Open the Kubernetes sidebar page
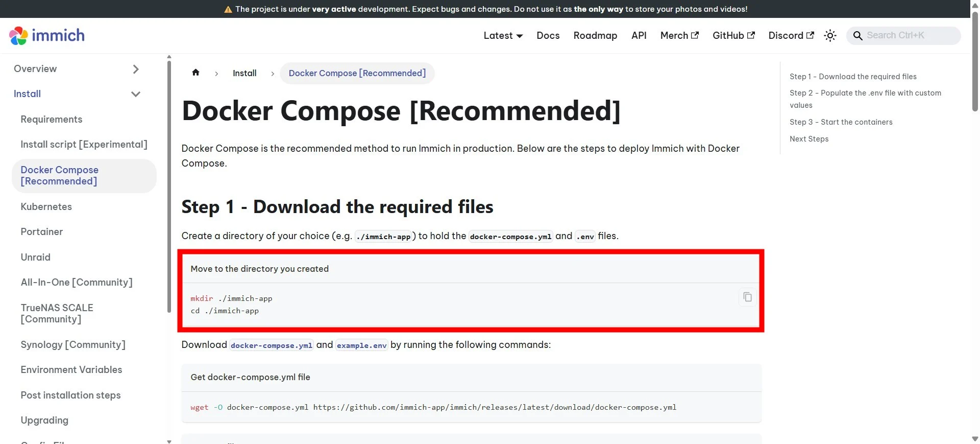The height and width of the screenshot is (444, 980). click(x=46, y=207)
